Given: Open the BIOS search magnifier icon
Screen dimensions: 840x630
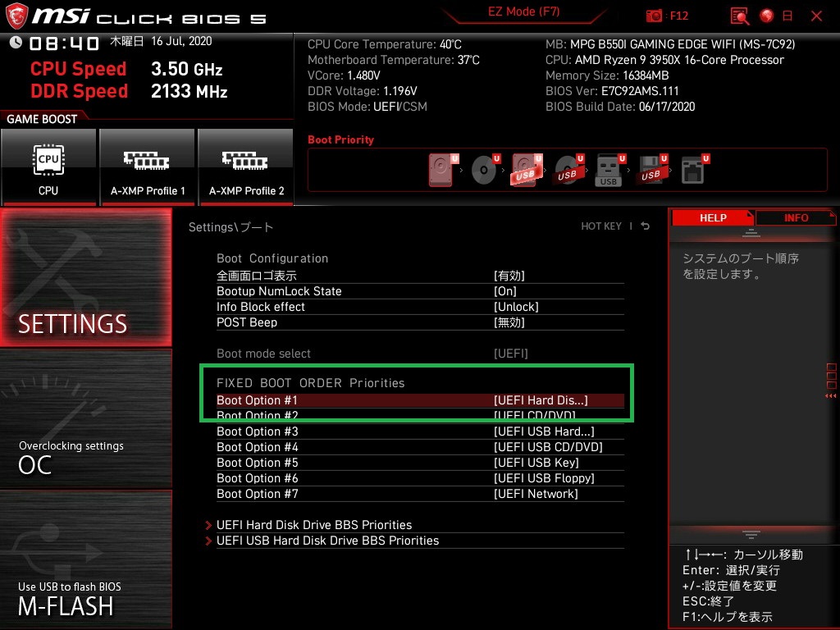Looking at the screenshot, I should click(x=739, y=16).
